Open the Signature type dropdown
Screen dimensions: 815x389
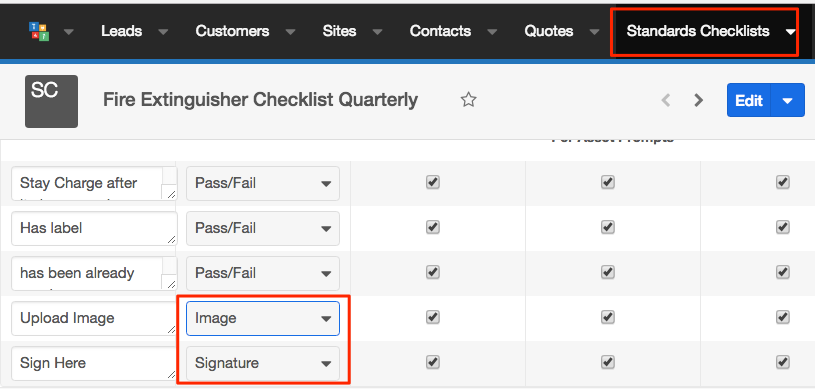coord(263,363)
